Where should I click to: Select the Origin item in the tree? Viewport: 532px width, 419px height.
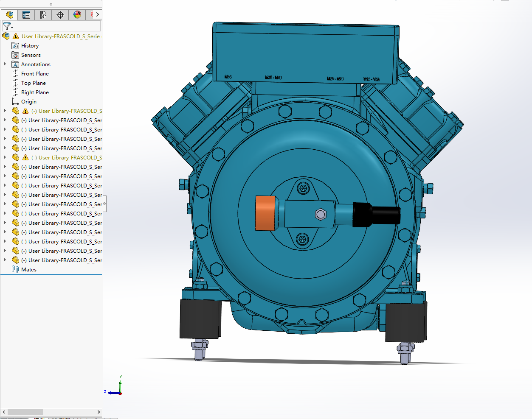pos(29,102)
